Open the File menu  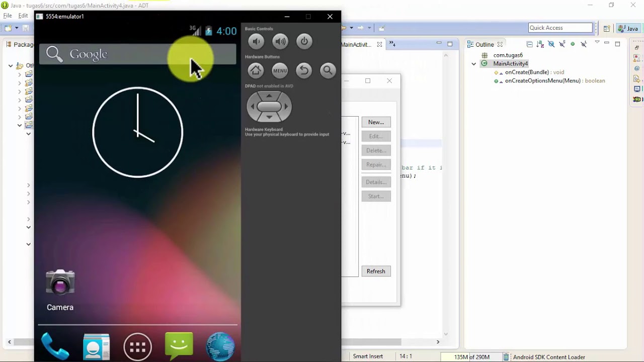8,16
